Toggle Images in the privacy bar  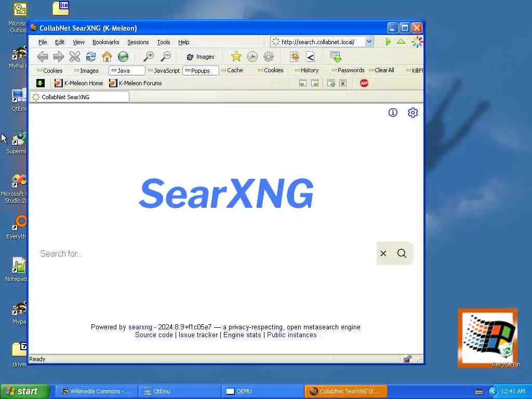pos(87,71)
